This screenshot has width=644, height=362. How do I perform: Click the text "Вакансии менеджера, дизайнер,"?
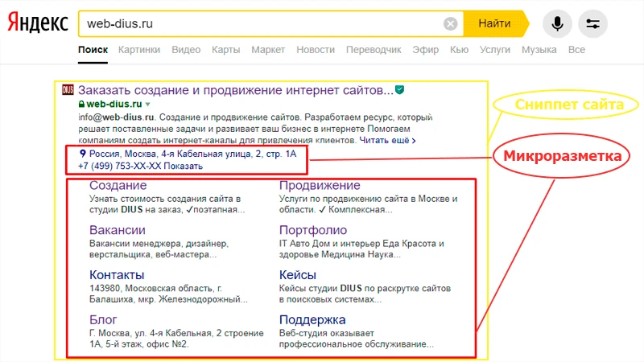pos(159,244)
